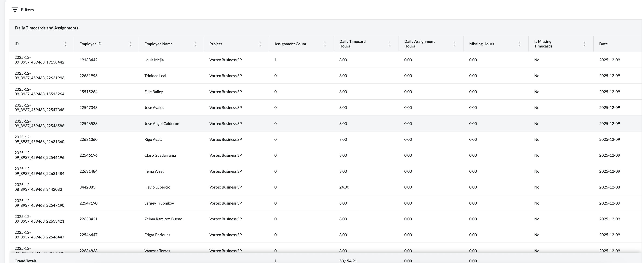Open Assignment Count column options menu

coord(325,44)
